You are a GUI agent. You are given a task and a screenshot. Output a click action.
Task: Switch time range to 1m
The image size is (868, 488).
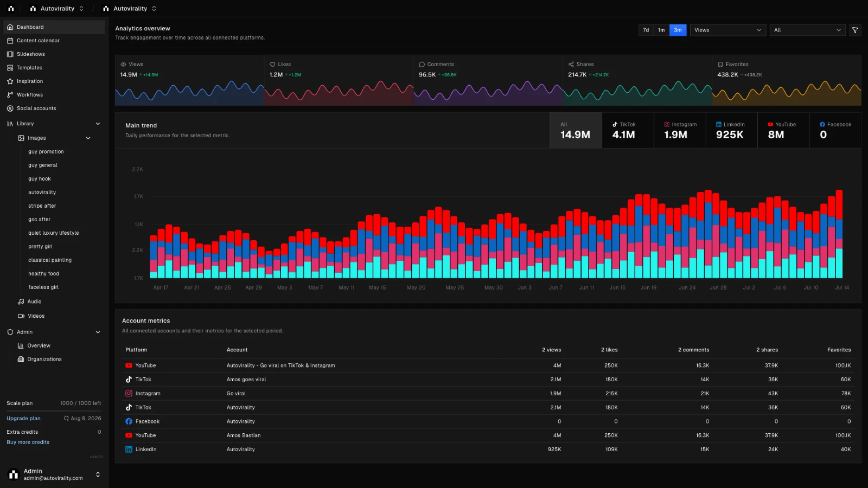[x=661, y=30]
